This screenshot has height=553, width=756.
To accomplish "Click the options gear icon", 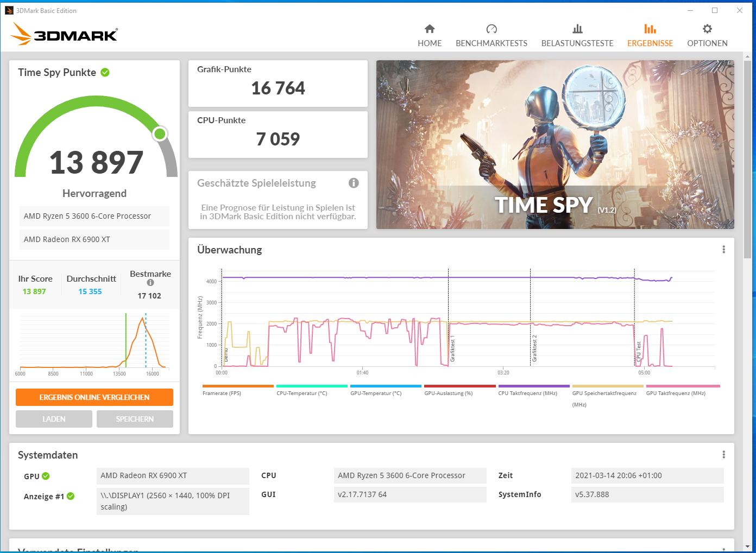I will coord(707,29).
